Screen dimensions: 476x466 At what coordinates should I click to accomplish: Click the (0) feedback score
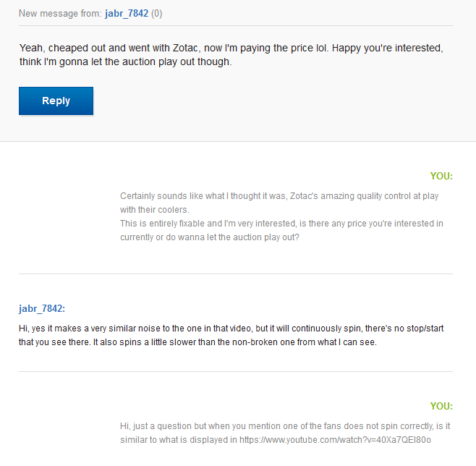point(157,13)
